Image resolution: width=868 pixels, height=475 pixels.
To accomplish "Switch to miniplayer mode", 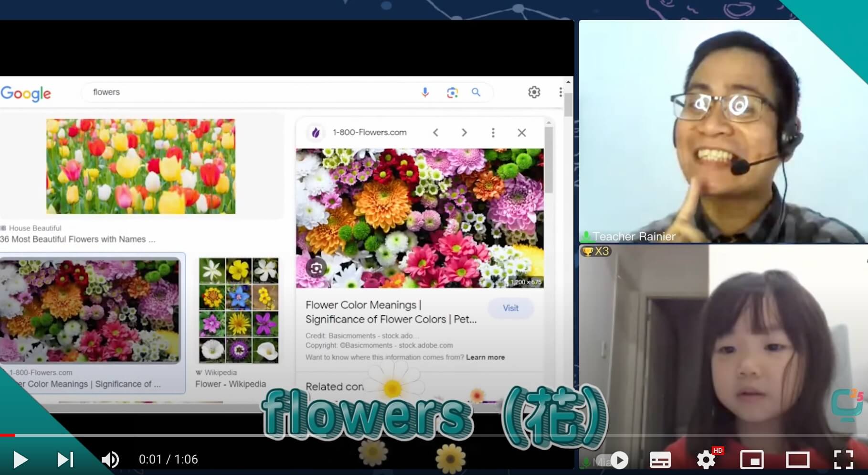I will pyautogui.click(x=752, y=460).
